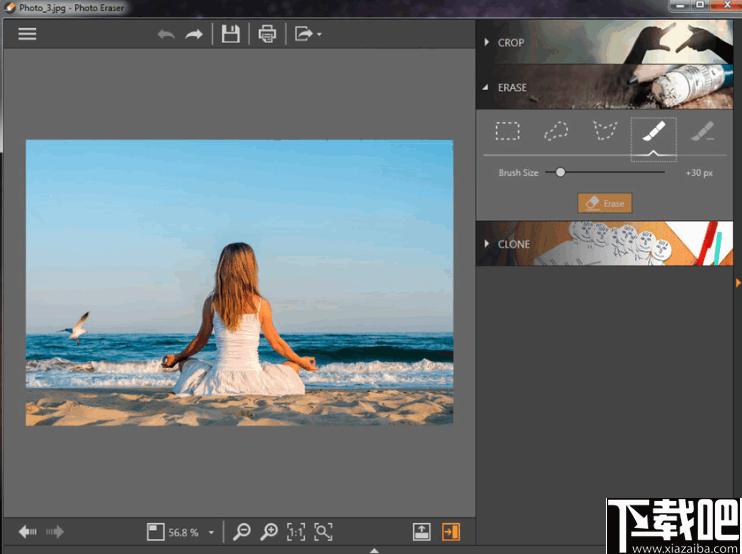The image size is (742, 554).
Task: Expand the CLONE panel
Action: pyautogui.click(x=604, y=244)
